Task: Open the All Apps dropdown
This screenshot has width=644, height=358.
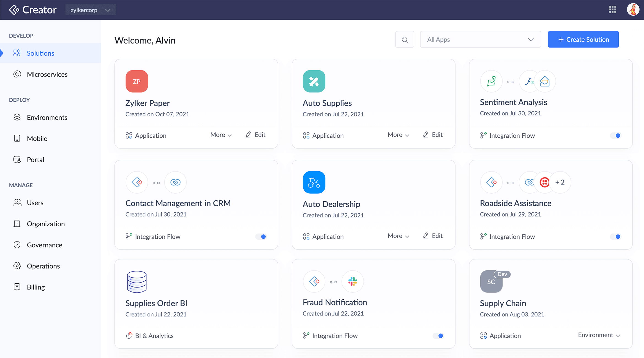Action: point(480,39)
